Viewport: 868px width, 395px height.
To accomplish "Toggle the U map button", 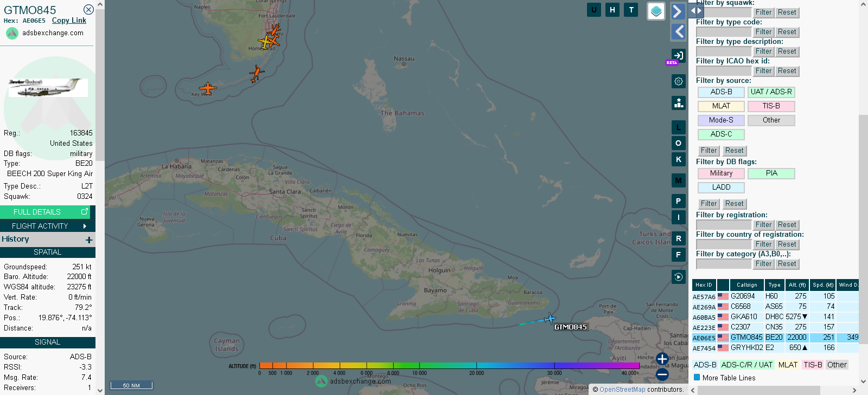I will point(594,10).
